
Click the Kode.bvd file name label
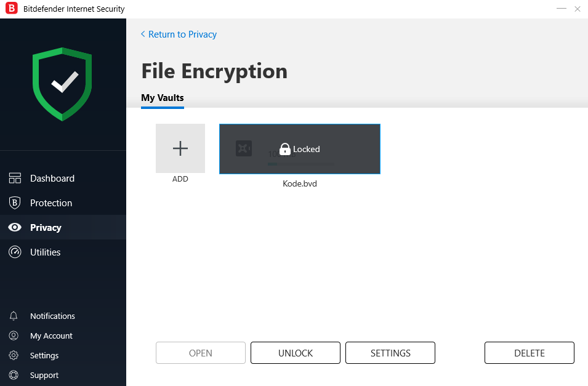coord(300,183)
